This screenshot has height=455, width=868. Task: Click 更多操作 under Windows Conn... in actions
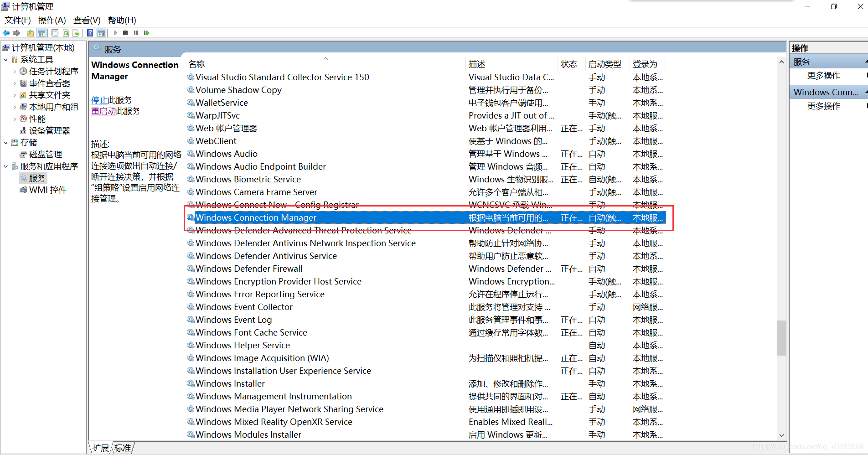point(823,106)
